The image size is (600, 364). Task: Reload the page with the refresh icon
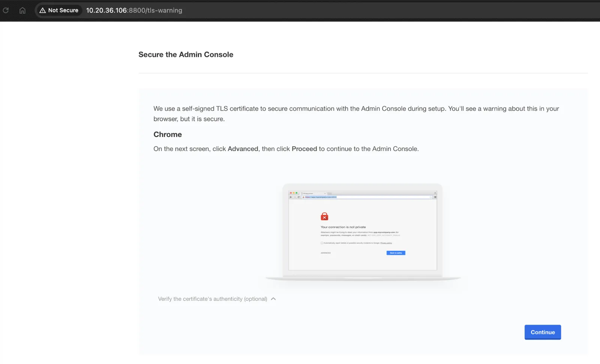6,10
